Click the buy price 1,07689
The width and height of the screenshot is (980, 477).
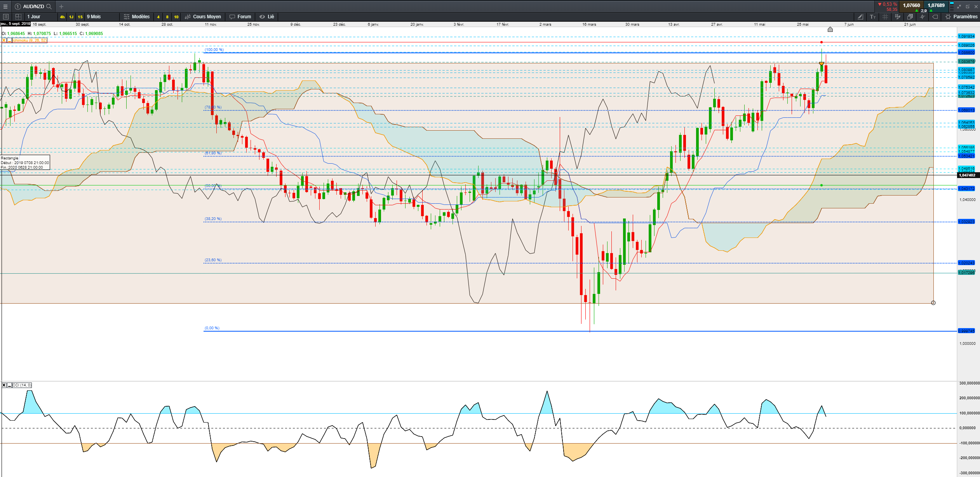click(x=936, y=5)
